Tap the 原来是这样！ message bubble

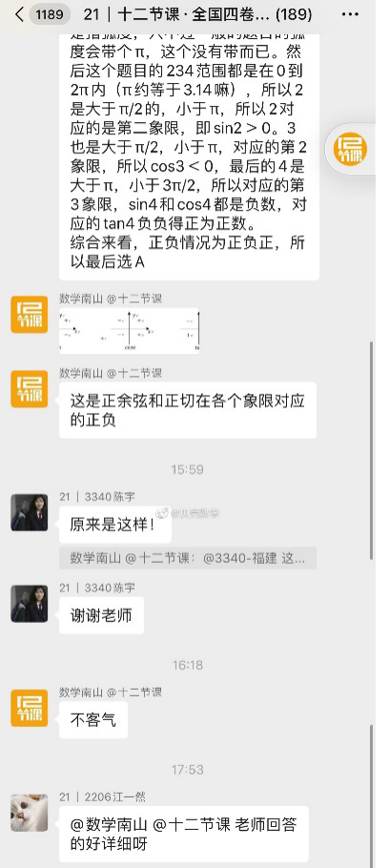[115, 525]
